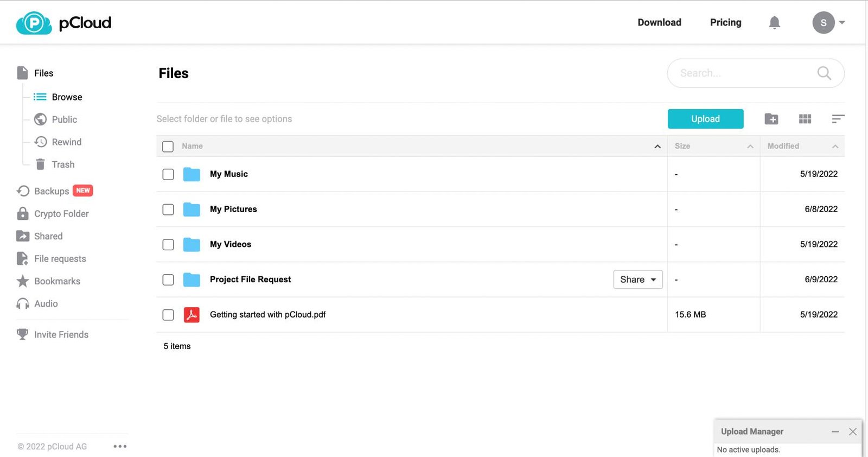Click My Pictures folder icon
The height and width of the screenshot is (457, 868).
coord(192,210)
